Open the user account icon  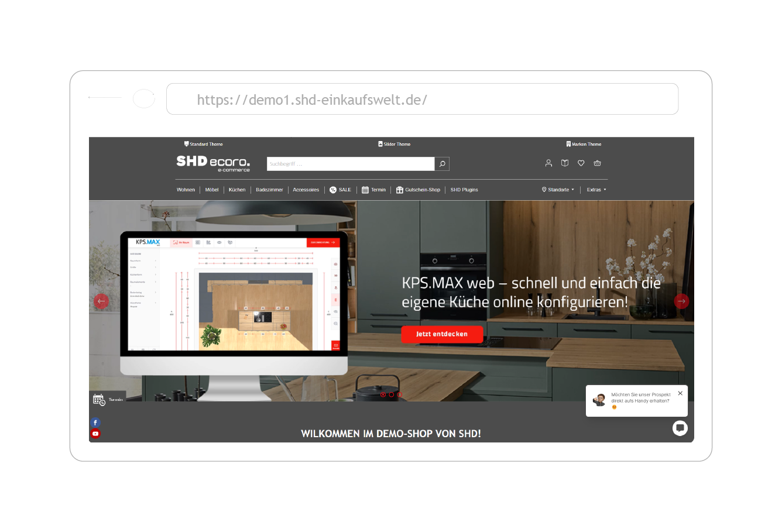(548, 163)
